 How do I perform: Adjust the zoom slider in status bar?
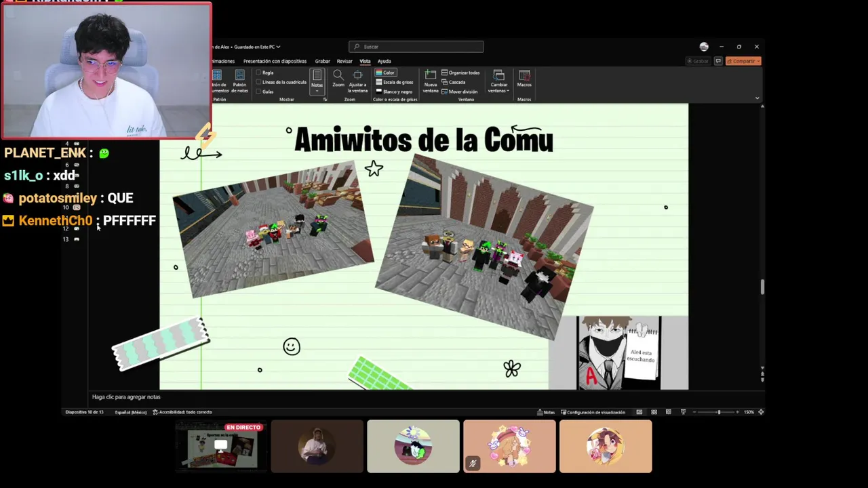[718, 412]
